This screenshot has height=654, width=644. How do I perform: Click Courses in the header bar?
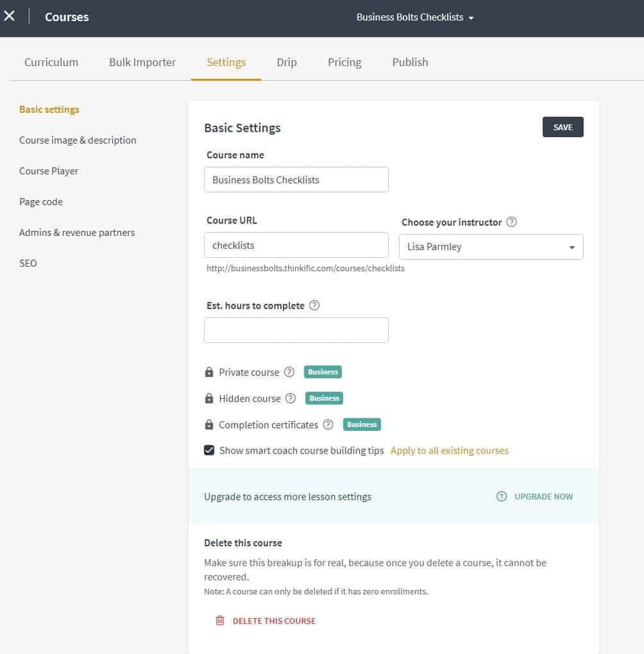[x=67, y=17]
